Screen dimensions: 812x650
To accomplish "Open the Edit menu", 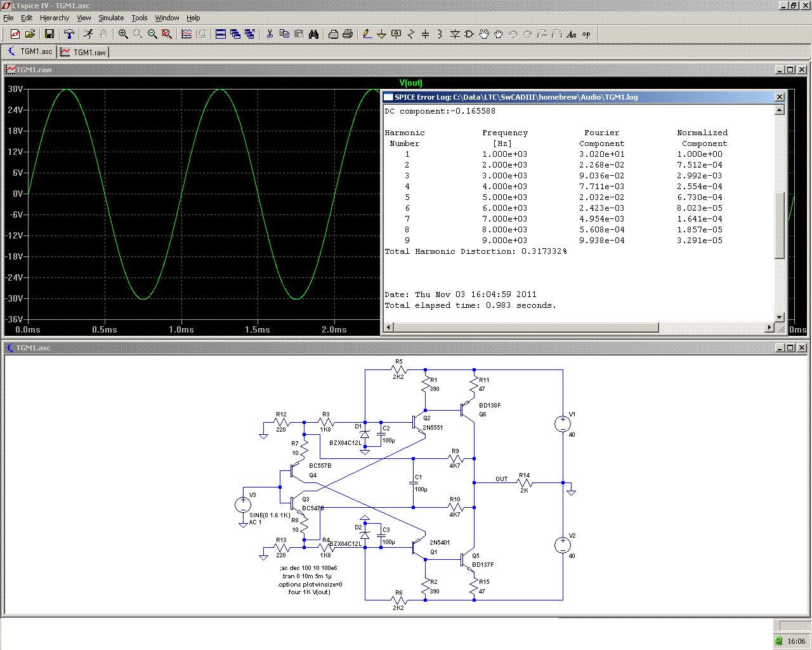I will point(27,18).
